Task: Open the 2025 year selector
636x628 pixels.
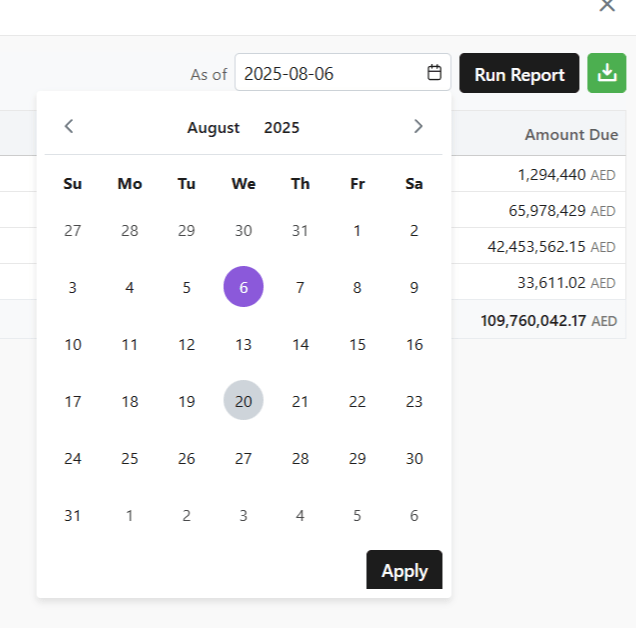Action: [281, 128]
